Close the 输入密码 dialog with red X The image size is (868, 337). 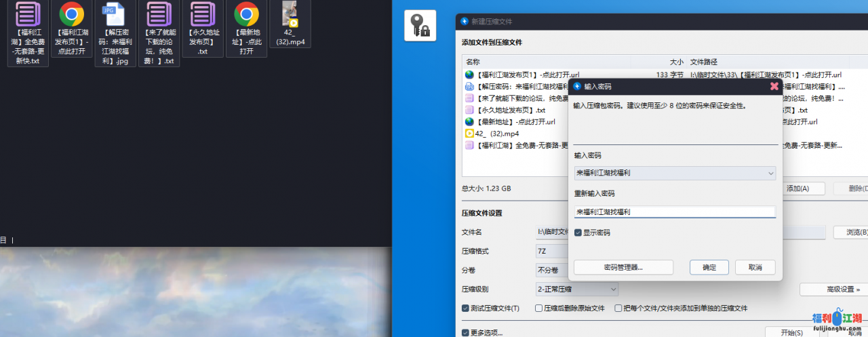point(774,86)
